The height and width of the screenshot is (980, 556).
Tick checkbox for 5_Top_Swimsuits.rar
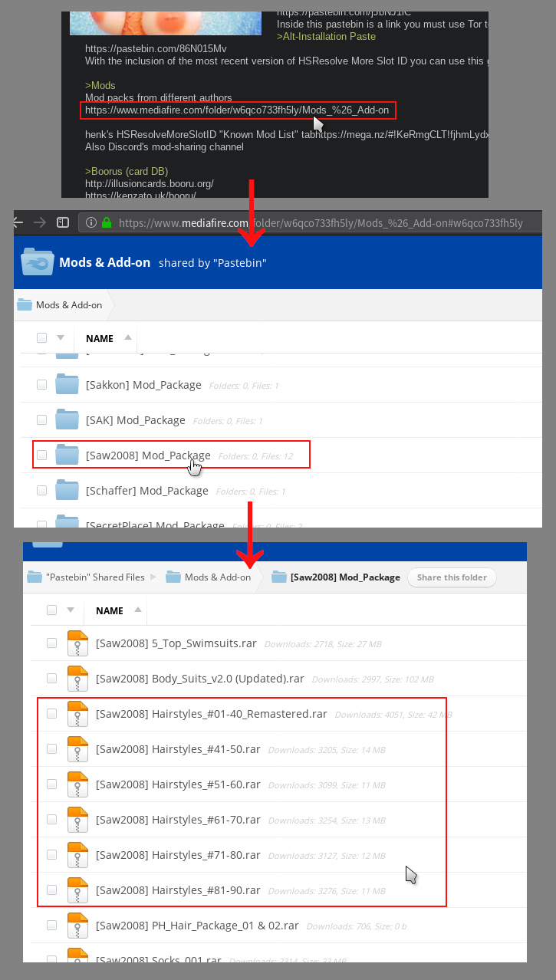point(51,643)
